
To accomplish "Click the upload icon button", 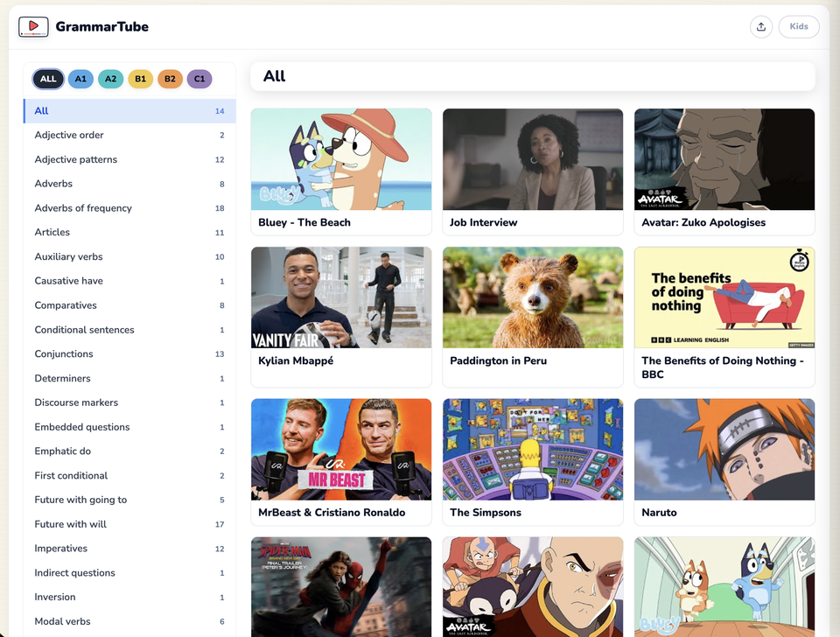I will click(x=760, y=26).
